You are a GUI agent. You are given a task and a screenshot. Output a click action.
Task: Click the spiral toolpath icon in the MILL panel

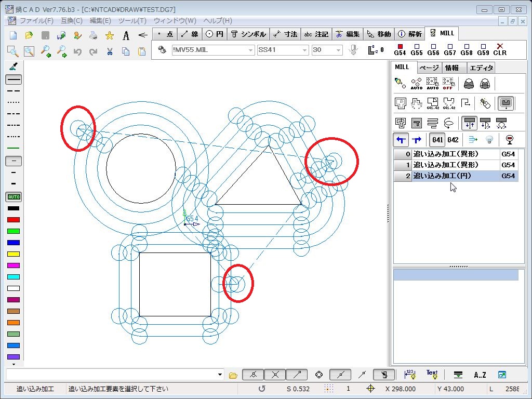tap(448, 123)
